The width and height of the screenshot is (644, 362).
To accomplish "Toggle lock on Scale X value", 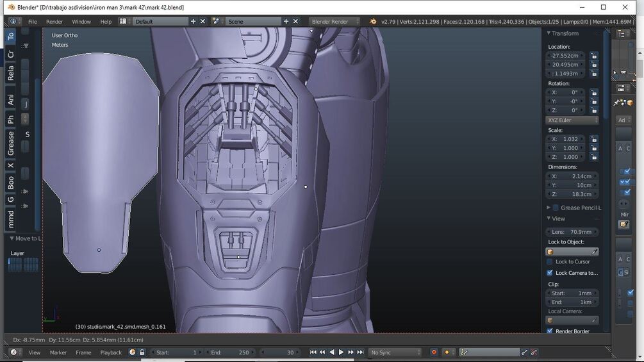I will [x=593, y=139].
